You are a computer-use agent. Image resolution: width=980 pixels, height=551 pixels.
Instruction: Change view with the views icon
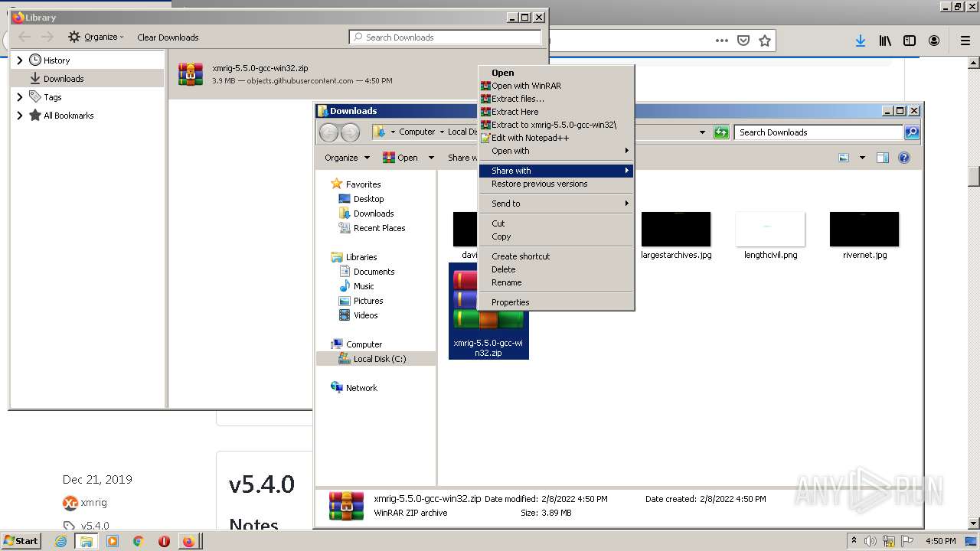pyautogui.click(x=844, y=158)
